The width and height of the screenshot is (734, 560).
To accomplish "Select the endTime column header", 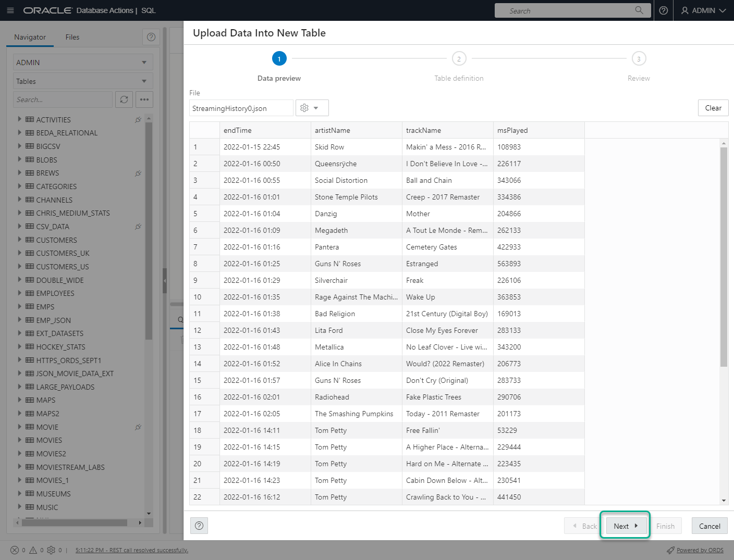I will (x=265, y=130).
